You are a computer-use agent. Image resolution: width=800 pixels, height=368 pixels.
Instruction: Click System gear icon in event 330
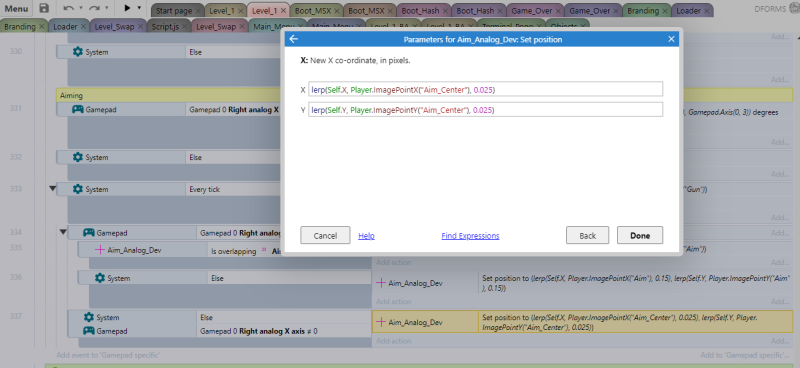click(x=78, y=52)
